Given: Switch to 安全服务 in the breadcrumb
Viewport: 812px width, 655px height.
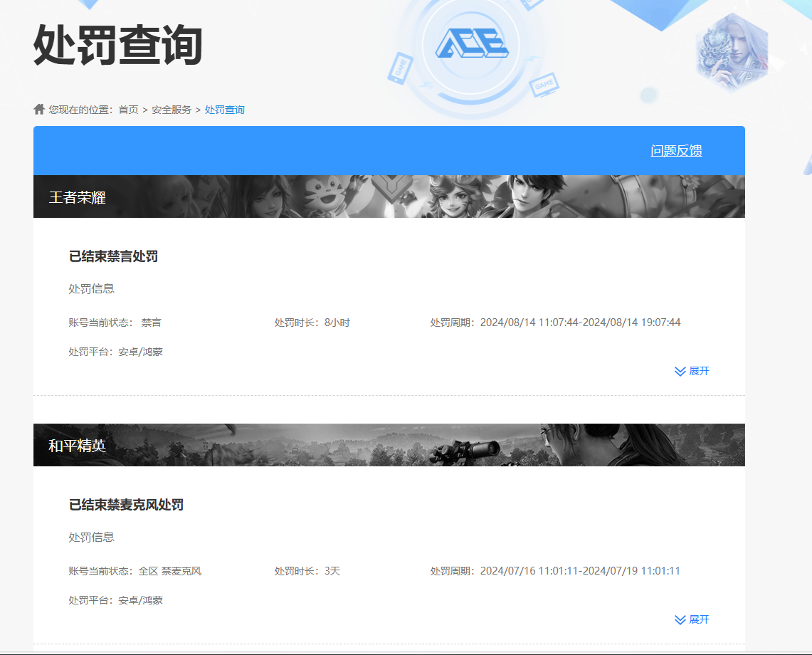Looking at the screenshot, I should click(x=172, y=110).
